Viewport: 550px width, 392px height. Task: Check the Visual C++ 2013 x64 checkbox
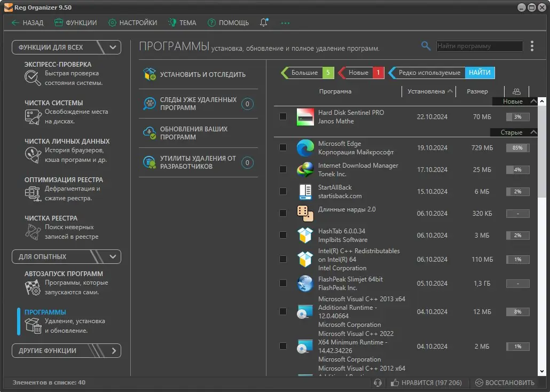click(282, 312)
